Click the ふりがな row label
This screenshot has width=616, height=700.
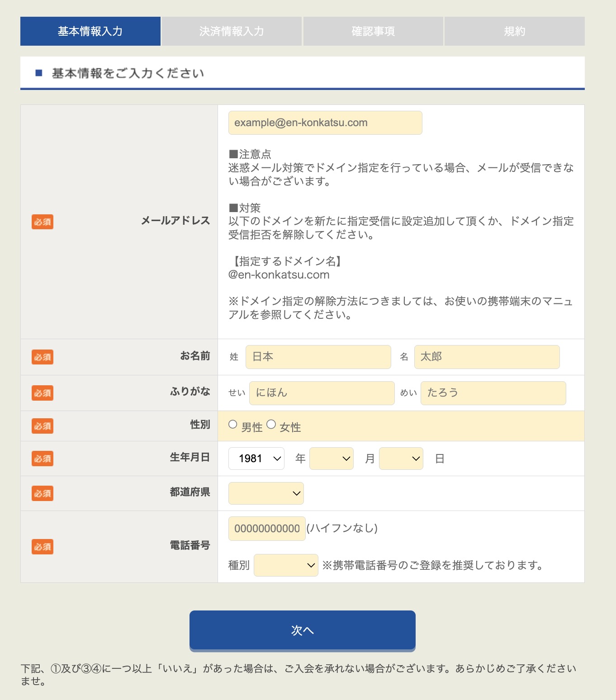click(x=190, y=392)
